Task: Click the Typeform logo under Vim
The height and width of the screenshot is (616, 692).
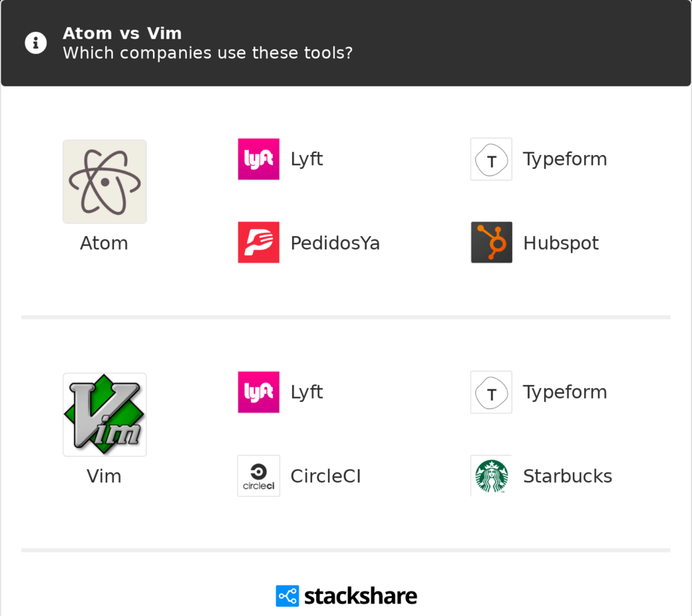Action: 491,392
